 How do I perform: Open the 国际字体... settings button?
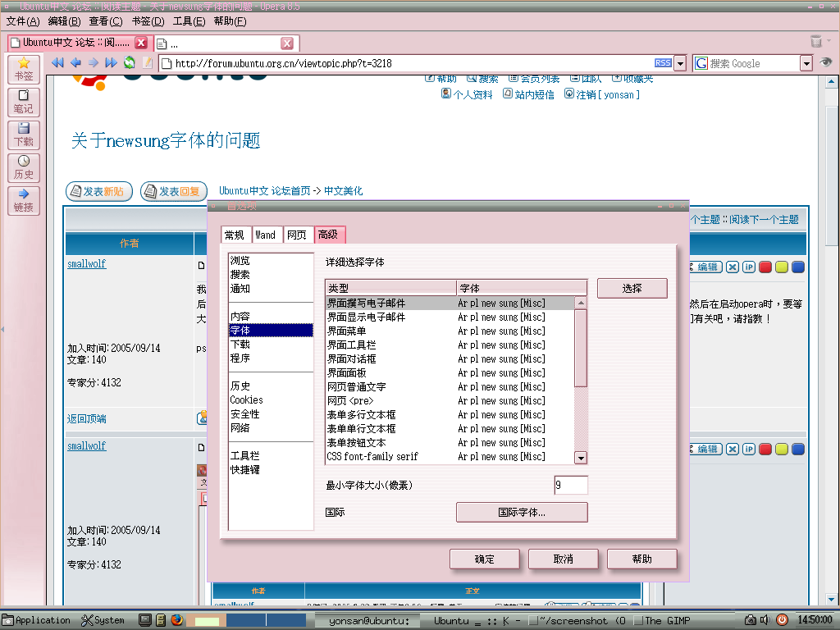coord(522,512)
